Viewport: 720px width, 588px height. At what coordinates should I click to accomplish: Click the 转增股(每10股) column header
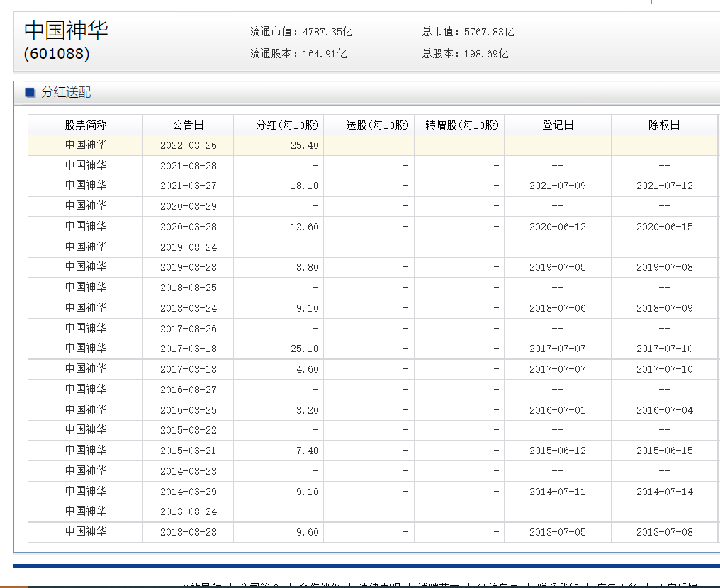(x=462, y=125)
